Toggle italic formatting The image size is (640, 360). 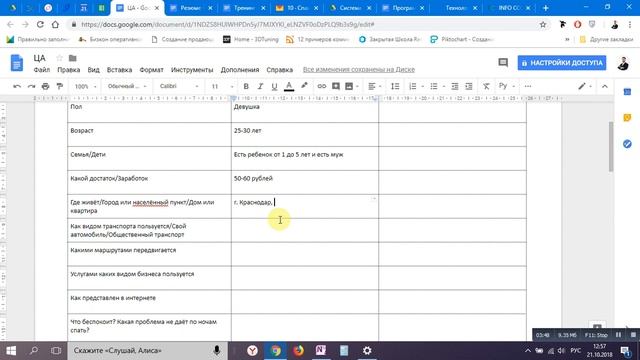click(x=260, y=87)
